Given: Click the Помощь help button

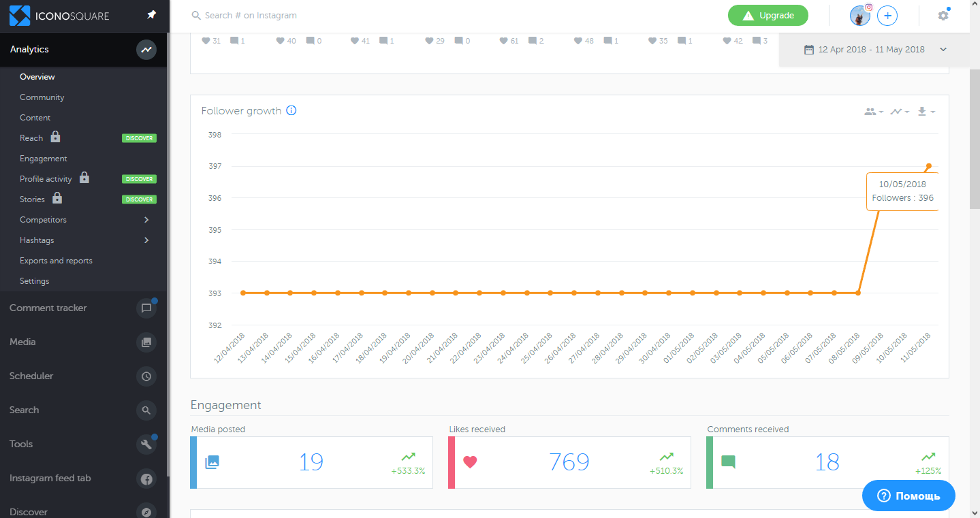Looking at the screenshot, I should pos(908,496).
